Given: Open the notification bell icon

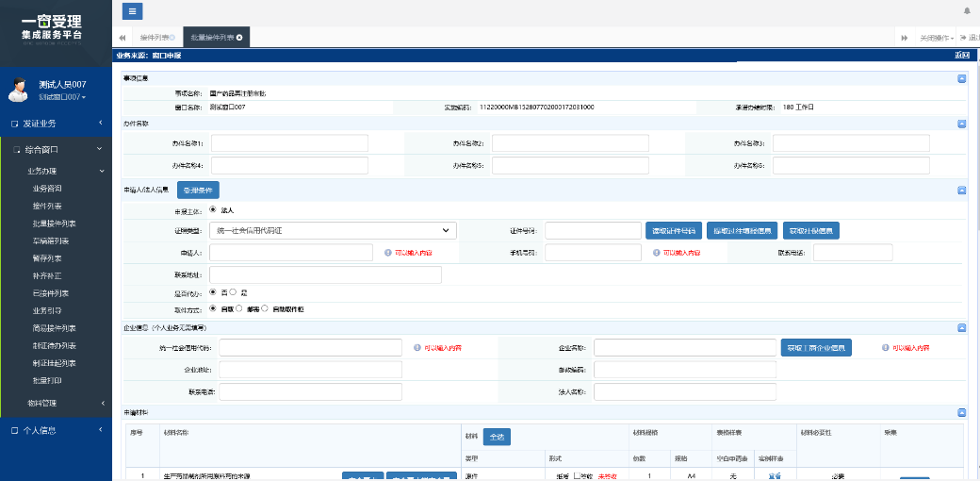Looking at the screenshot, I should point(966,11).
